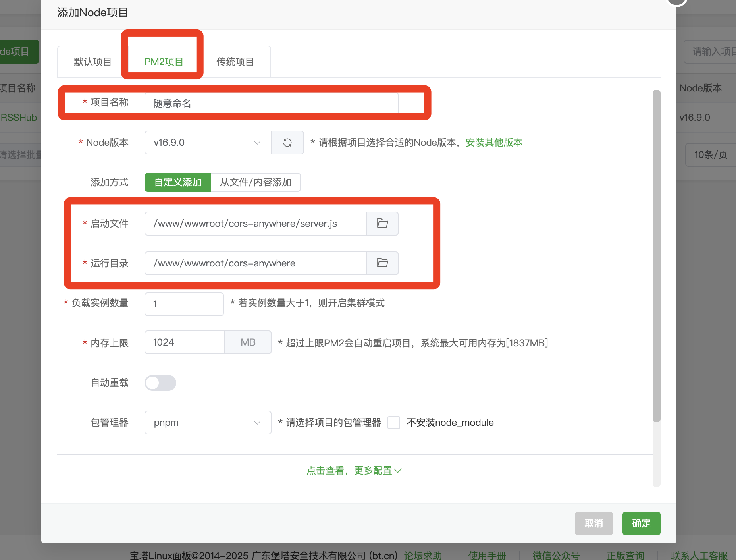Switch to the default project tab

point(92,62)
